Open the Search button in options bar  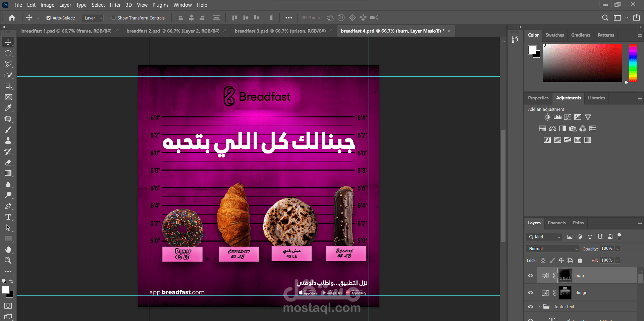605,18
